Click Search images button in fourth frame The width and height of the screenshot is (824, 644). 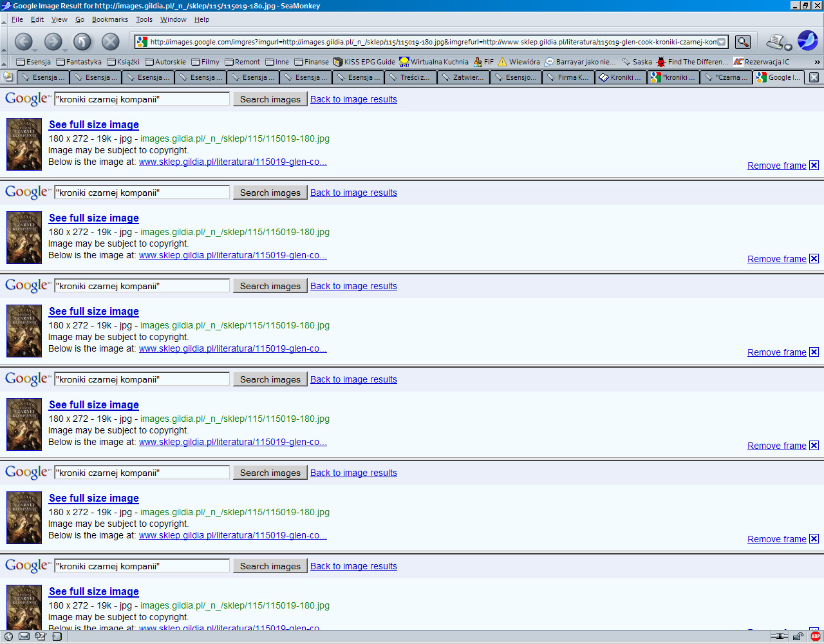point(270,379)
